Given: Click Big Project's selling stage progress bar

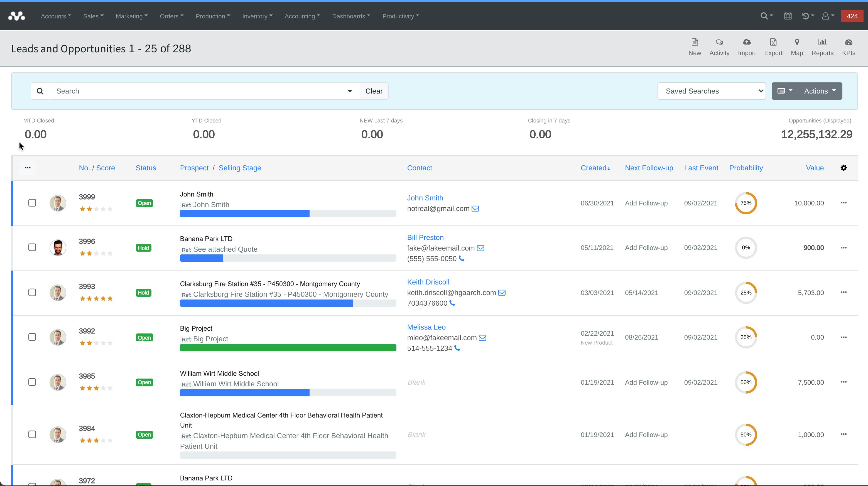Looking at the screenshot, I should tap(288, 347).
